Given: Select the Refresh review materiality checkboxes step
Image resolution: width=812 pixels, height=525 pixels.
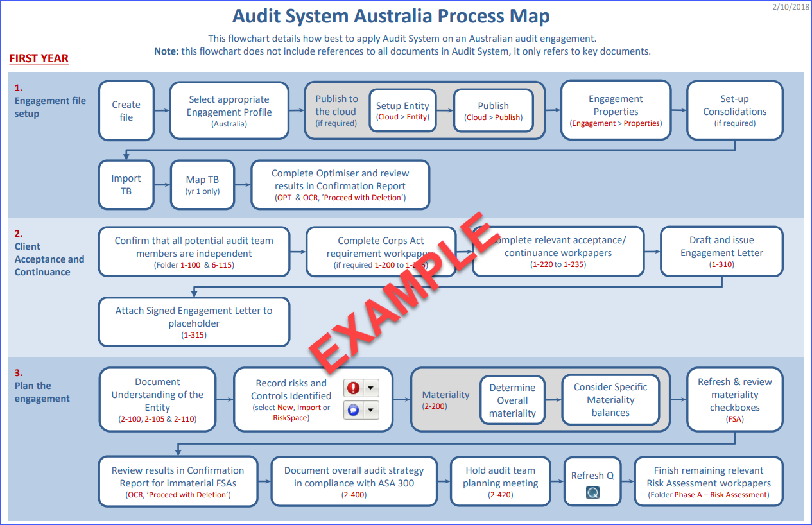Looking at the screenshot, I should point(734,400).
